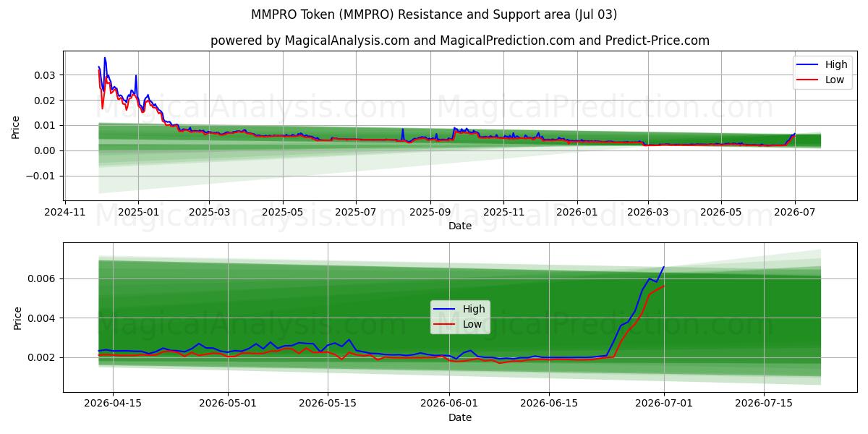Click 'High' in the top chart legend
868x434 pixels.
(836, 64)
